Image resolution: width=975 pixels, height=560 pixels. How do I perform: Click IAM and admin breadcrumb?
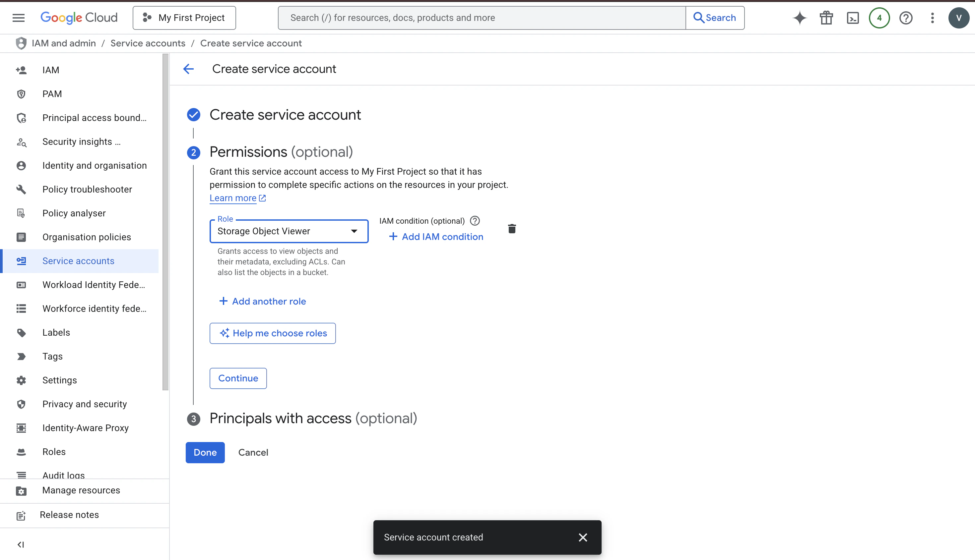coord(64,43)
